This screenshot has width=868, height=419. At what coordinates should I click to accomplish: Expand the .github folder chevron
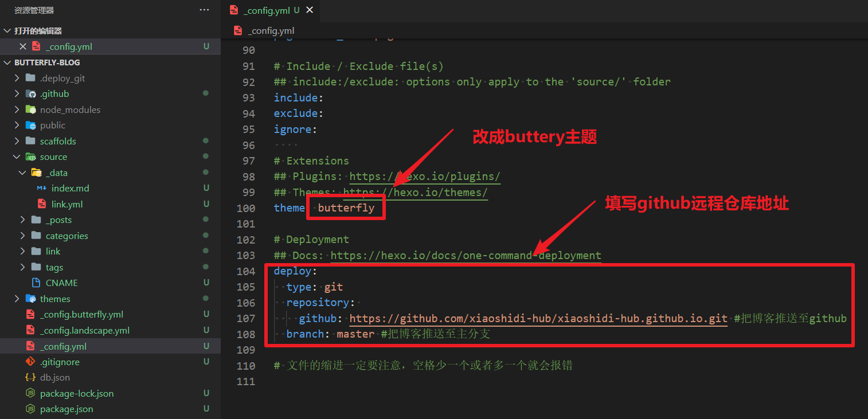[x=17, y=93]
